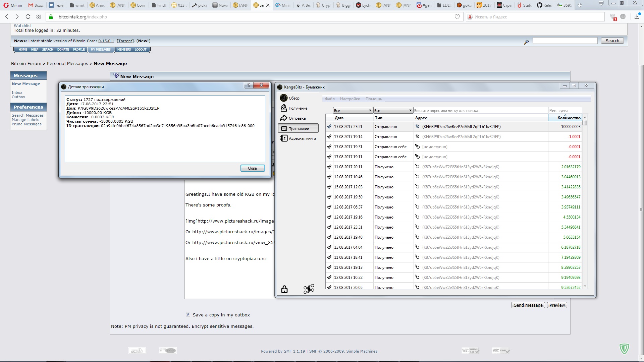644x362 pixels.
Task: Click the 0.15.0.1 Bitcoin Core version link
Action: pyautogui.click(x=106, y=41)
